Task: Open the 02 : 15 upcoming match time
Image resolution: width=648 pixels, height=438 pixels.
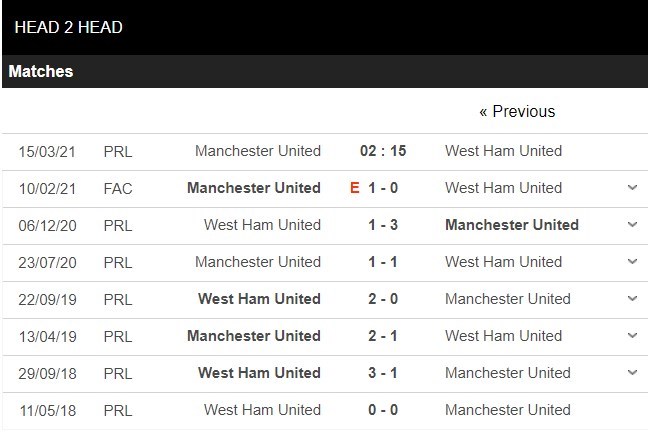Action: coord(383,151)
